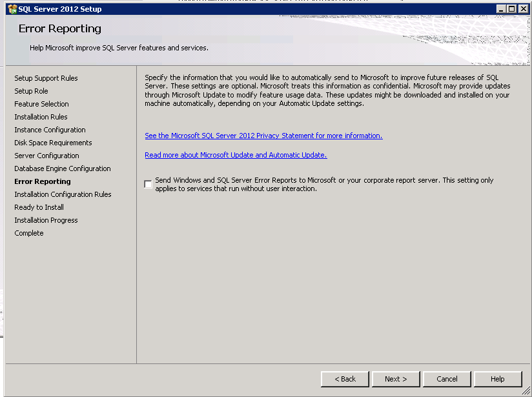Select Installation Rules step
The width and height of the screenshot is (532, 397).
[41, 117]
